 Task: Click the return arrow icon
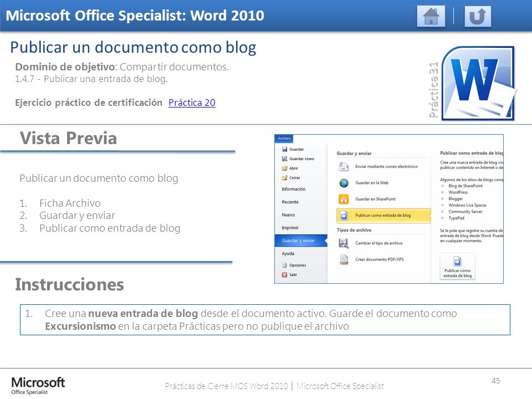[477, 16]
